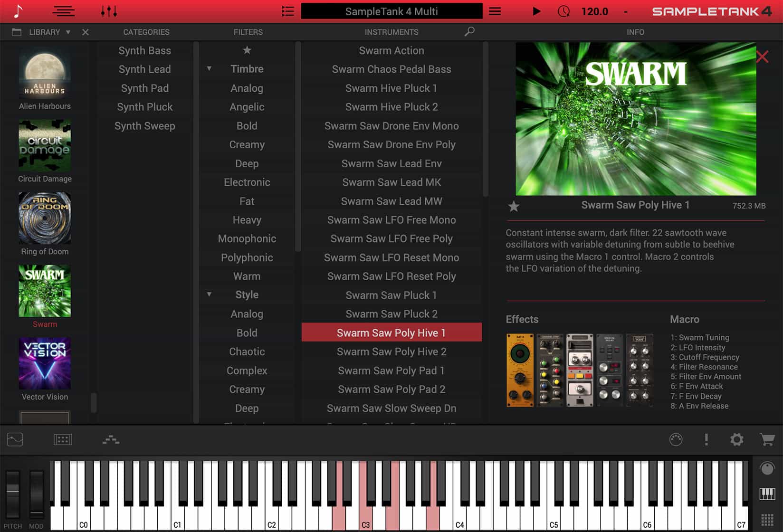Open the multi list icon beside preset name

click(287, 11)
